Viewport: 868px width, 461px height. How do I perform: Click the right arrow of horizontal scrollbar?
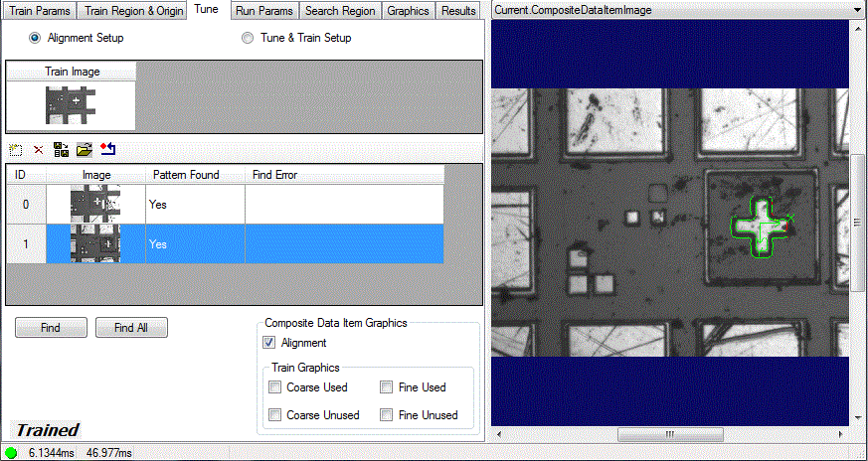pos(840,434)
